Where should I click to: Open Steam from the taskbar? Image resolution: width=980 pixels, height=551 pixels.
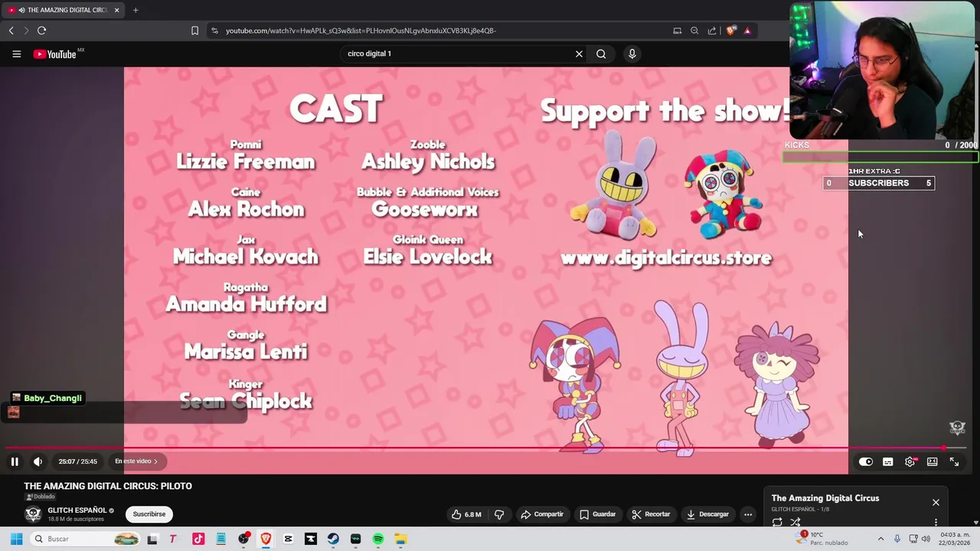[x=333, y=539]
